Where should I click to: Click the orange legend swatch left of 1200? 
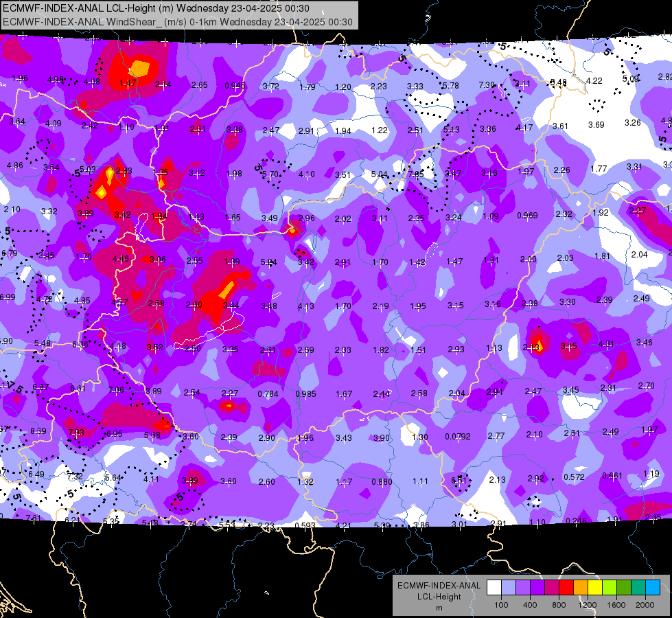581,588
